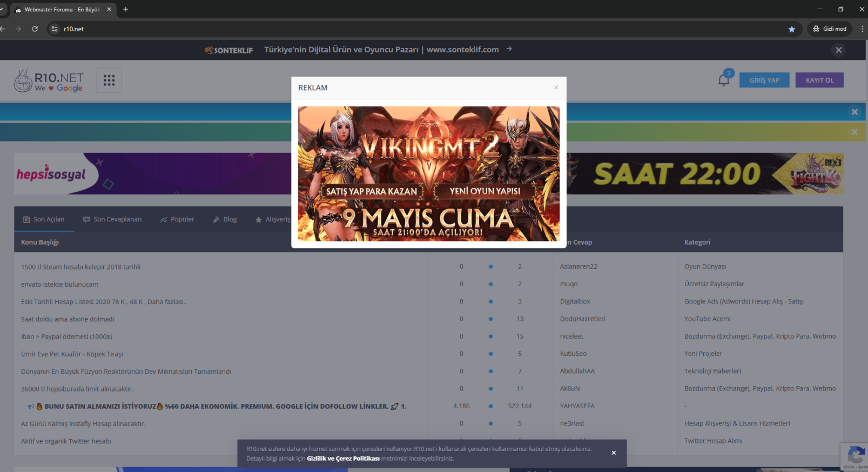Open a new browser tab
868x472 pixels.
tap(125, 9)
